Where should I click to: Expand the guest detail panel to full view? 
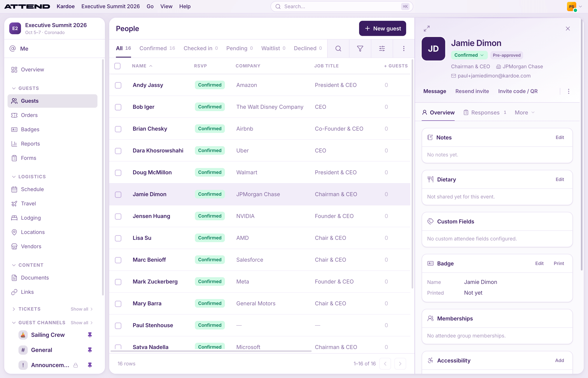(427, 29)
